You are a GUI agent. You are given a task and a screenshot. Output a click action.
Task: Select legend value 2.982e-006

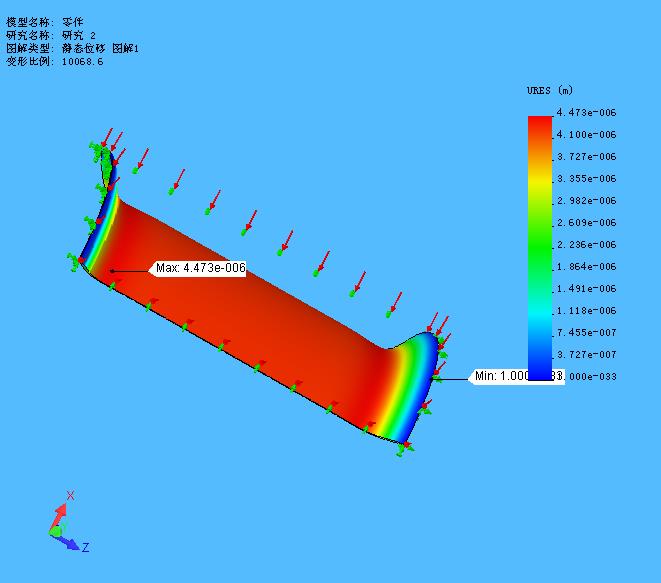tap(586, 201)
